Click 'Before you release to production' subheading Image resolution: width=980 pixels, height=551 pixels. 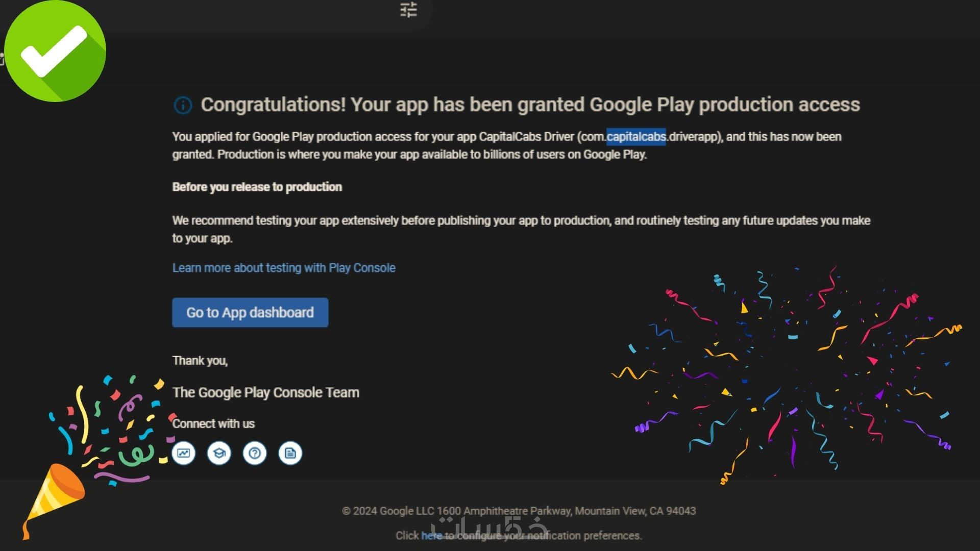pos(257,187)
